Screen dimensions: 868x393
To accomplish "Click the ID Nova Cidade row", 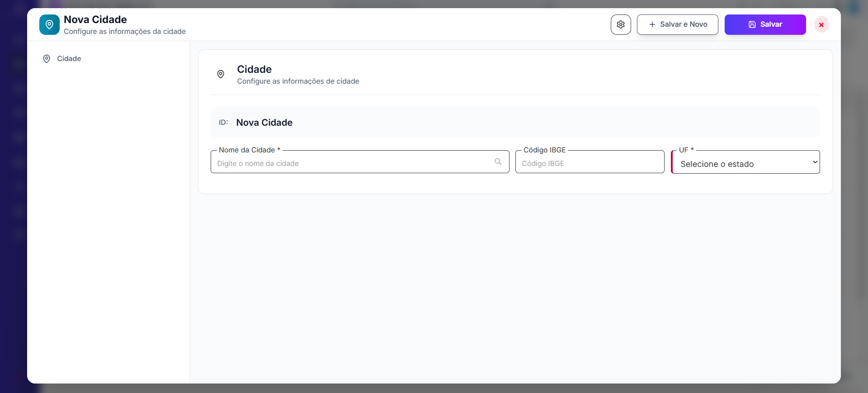I will click(x=514, y=123).
